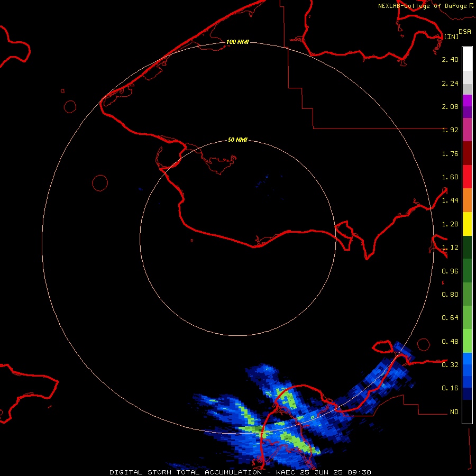
Task: Click the 2.24 scale value
Action: (x=450, y=83)
